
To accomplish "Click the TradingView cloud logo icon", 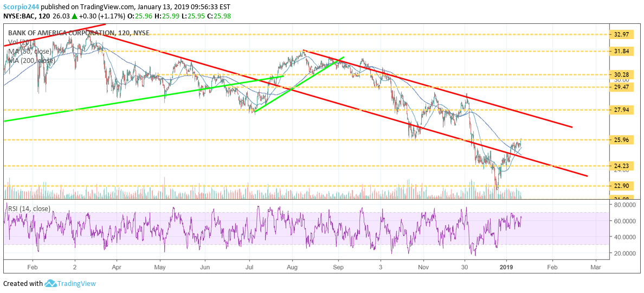I will tap(50, 283).
